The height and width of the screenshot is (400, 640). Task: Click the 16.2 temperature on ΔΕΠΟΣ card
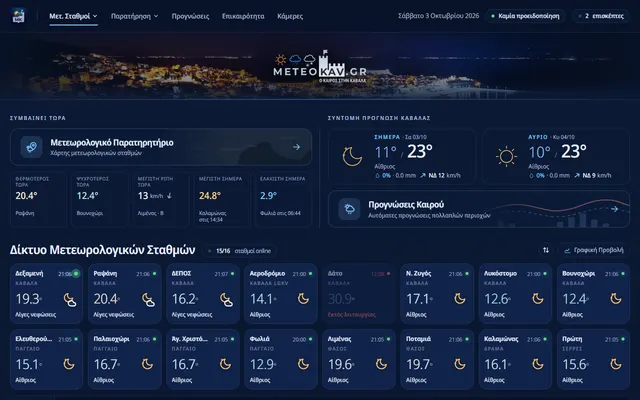coord(184,299)
